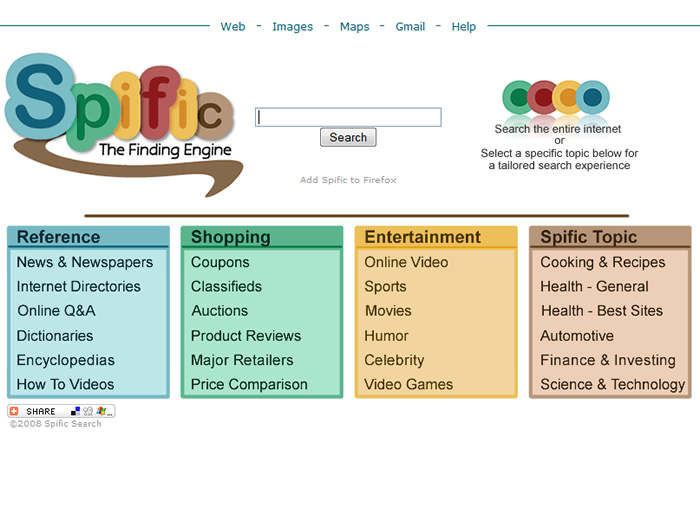
Task: Select Classifieds under Shopping
Action: pos(226,286)
